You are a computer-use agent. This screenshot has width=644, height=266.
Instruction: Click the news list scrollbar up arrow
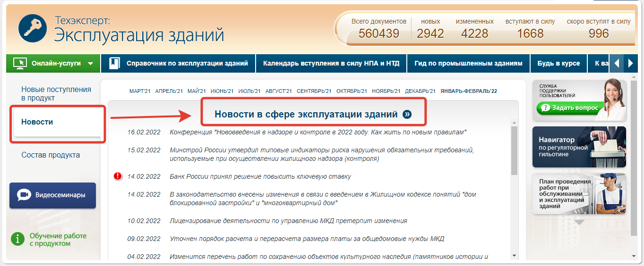coord(515,124)
